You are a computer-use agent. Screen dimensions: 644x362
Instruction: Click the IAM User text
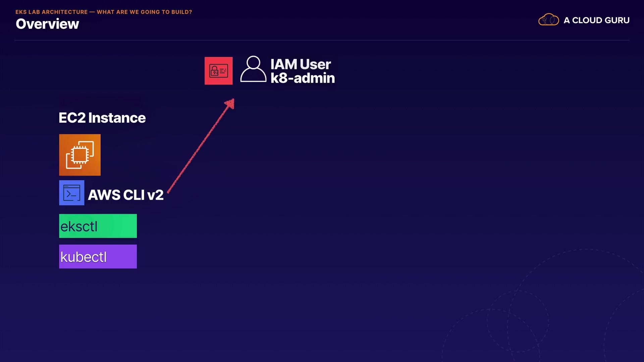tap(301, 64)
